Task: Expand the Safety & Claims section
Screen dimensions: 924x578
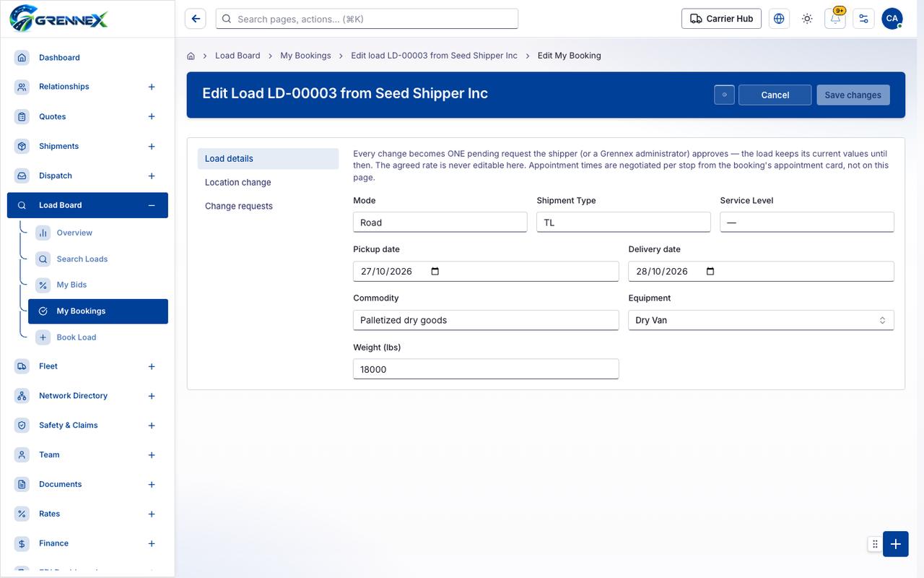Action: pos(152,426)
